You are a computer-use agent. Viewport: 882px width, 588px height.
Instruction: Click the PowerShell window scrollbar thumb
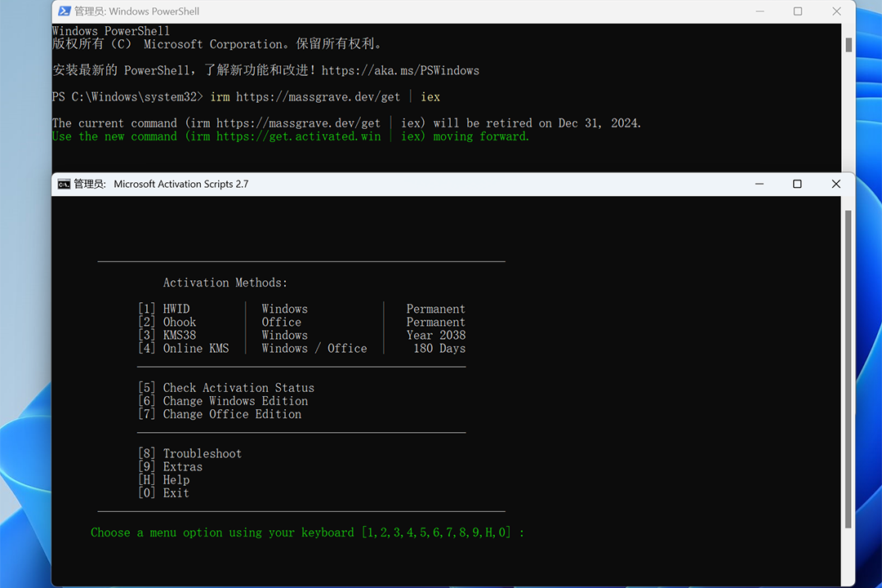click(849, 45)
